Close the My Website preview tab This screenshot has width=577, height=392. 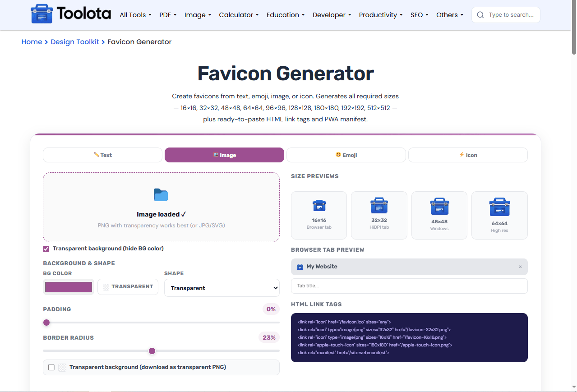(520, 267)
